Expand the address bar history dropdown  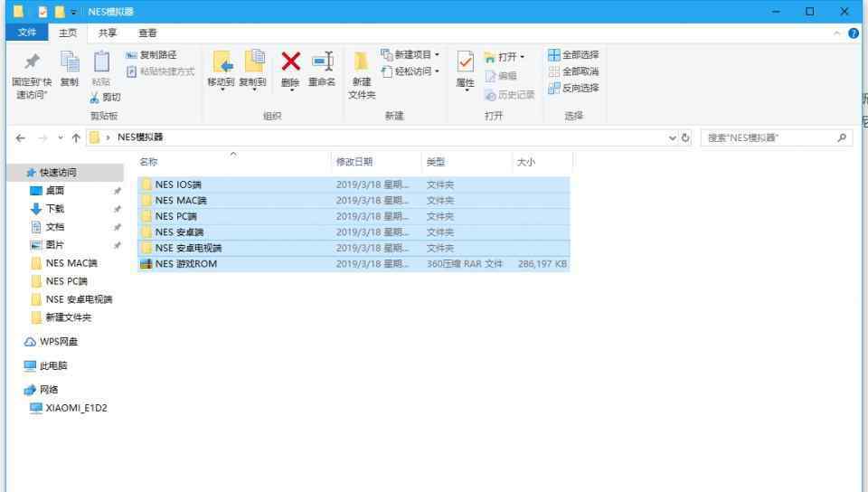(x=672, y=137)
